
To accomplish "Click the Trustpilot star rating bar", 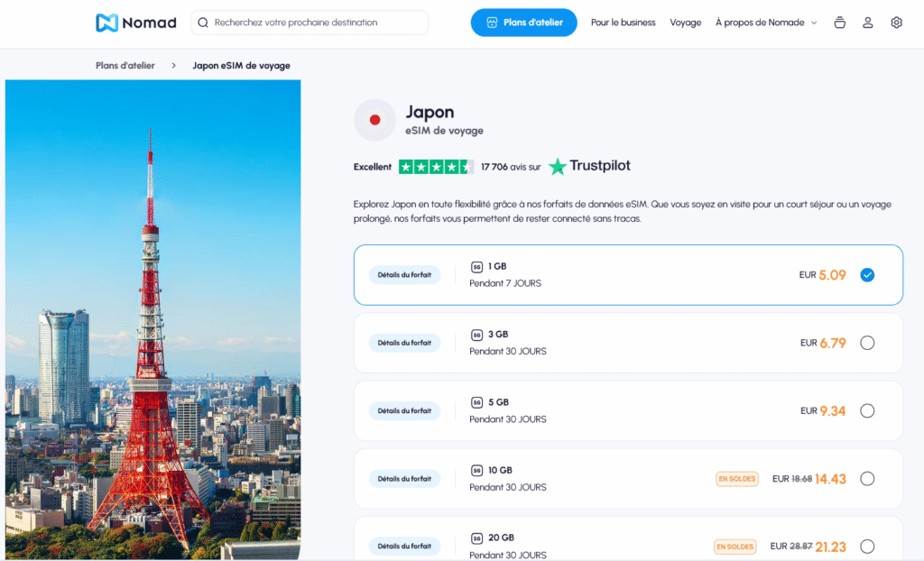I will tap(436, 166).
